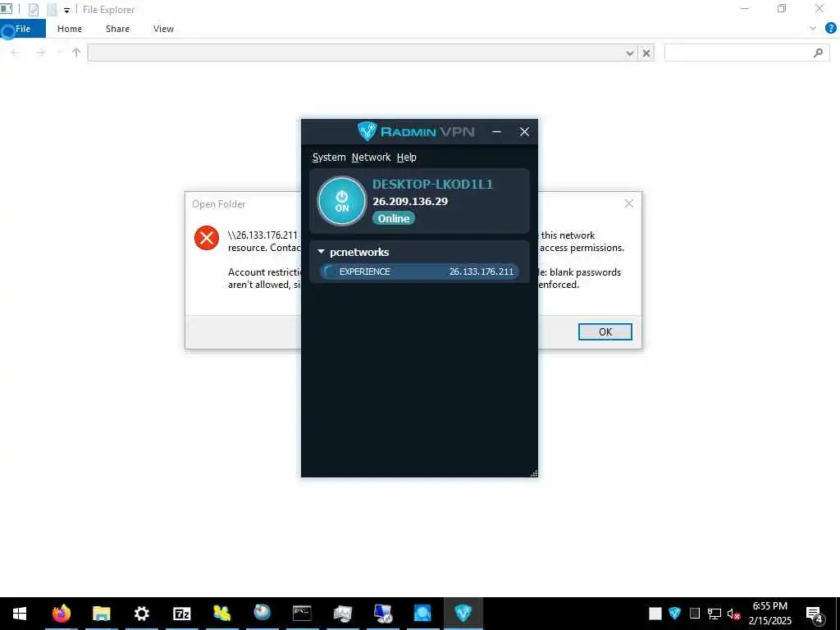The image size is (840, 630).
Task: Click the blue magnifier app on taskbar
Action: coord(422,614)
